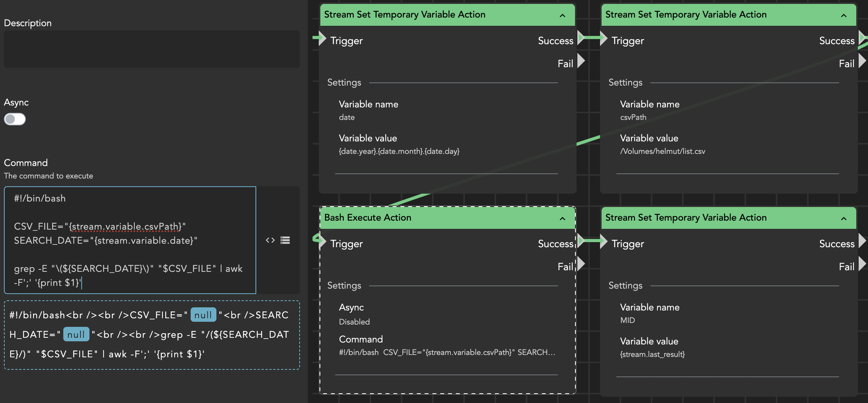
Task: Collapse the csvPath variable node using its chevron
Action: [844, 16]
